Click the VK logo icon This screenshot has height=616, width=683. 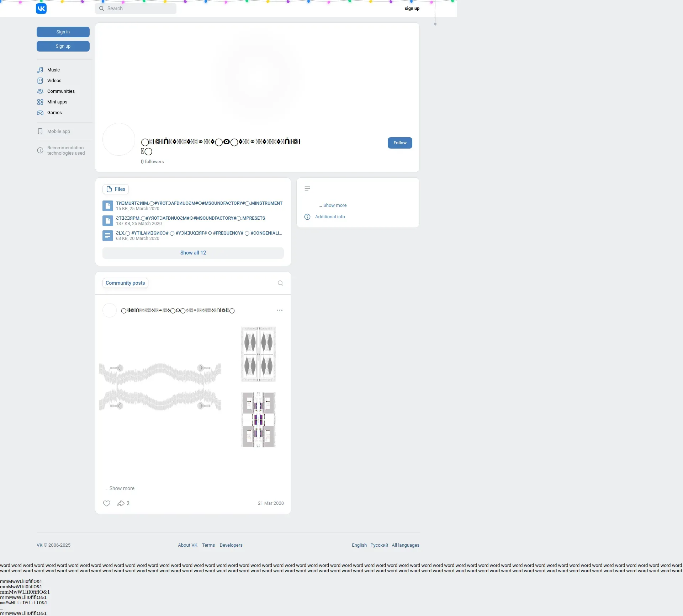[x=41, y=9]
